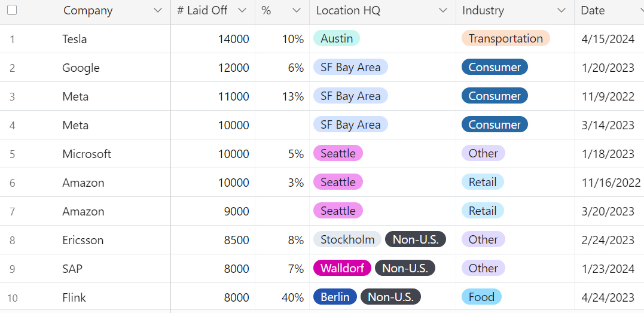Image resolution: width=644 pixels, height=313 pixels.
Task: Select the Date column header
Action: pos(593,11)
